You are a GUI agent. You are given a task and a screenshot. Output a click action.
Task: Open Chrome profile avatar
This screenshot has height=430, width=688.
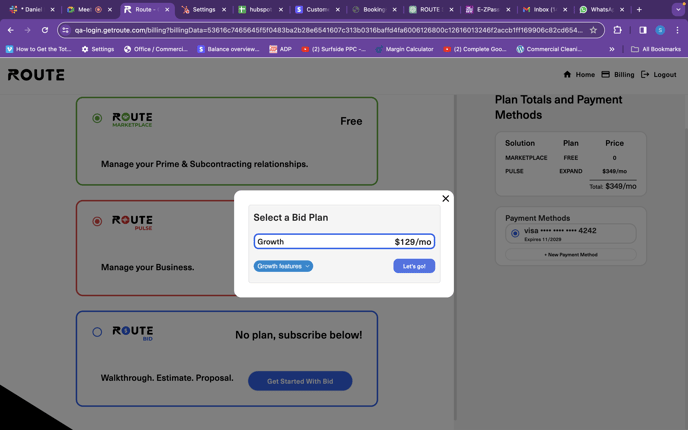(x=660, y=30)
